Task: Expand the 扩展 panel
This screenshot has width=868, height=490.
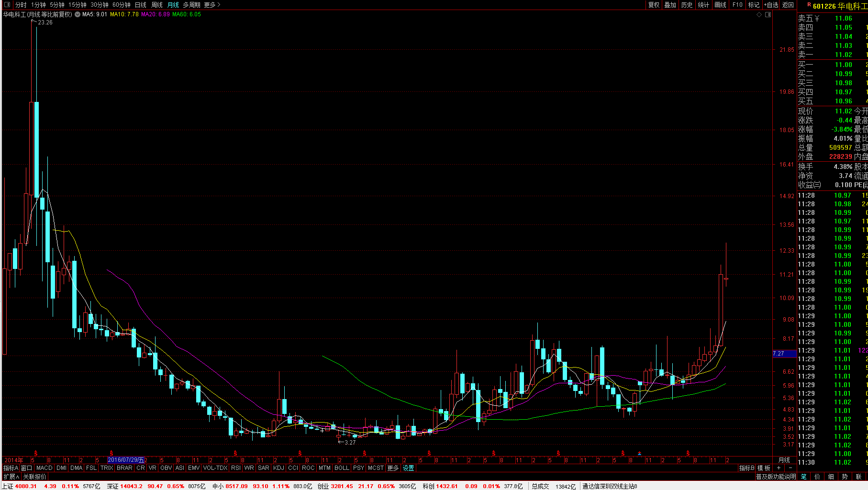Action: (x=11, y=477)
